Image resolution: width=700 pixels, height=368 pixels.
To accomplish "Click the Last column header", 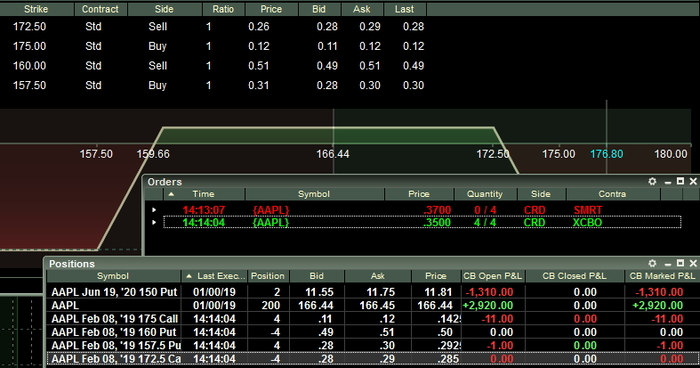I will (404, 9).
